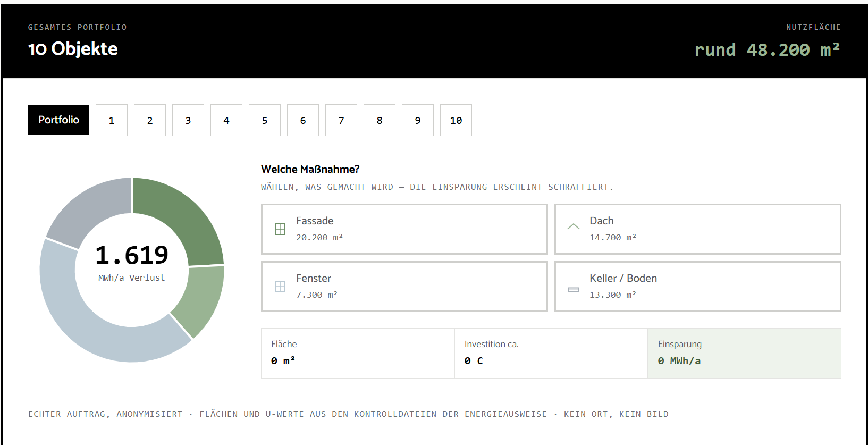Click the Dach roof chevron icon
This screenshot has width=868, height=445.
tap(574, 226)
